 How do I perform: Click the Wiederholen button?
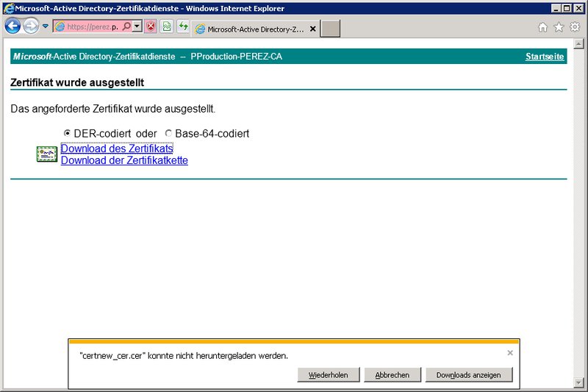[x=328, y=375]
